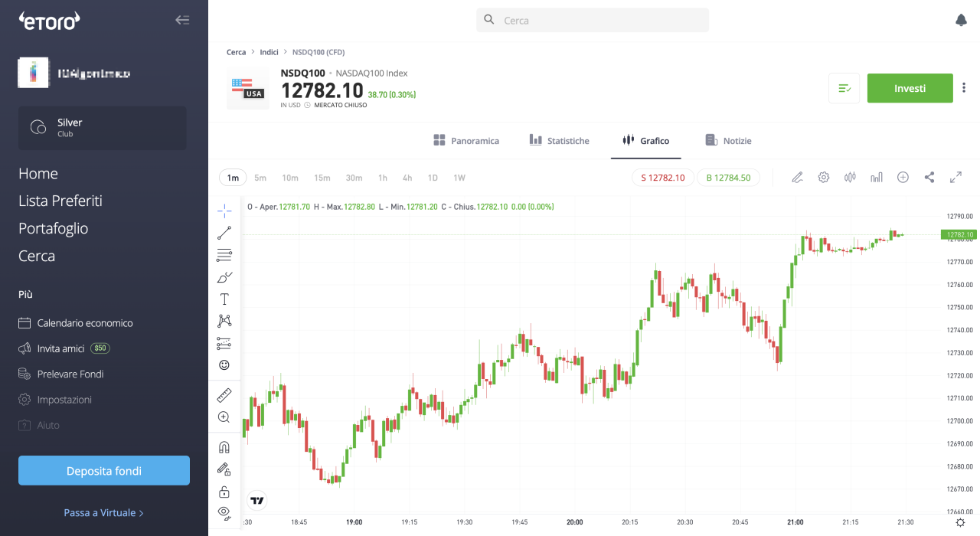Screen dimensions: 980x536
Task: Click the Cerca search field
Action: pyautogui.click(x=593, y=21)
